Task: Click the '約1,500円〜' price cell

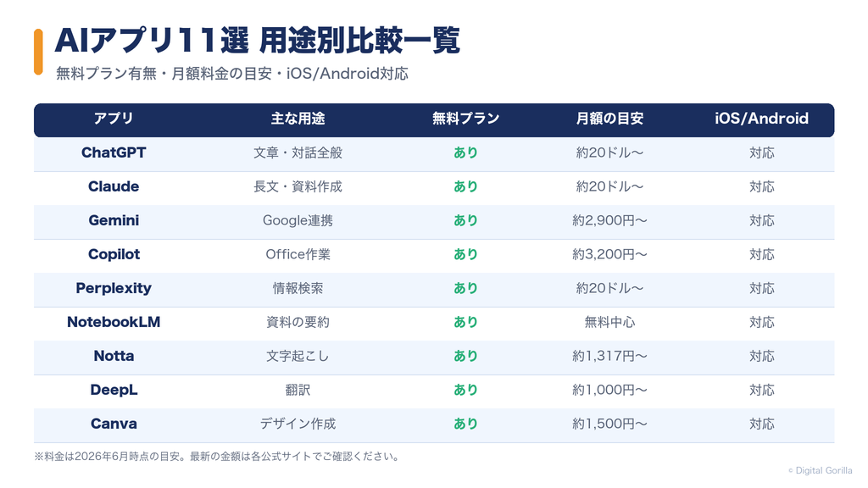Action: click(x=609, y=424)
